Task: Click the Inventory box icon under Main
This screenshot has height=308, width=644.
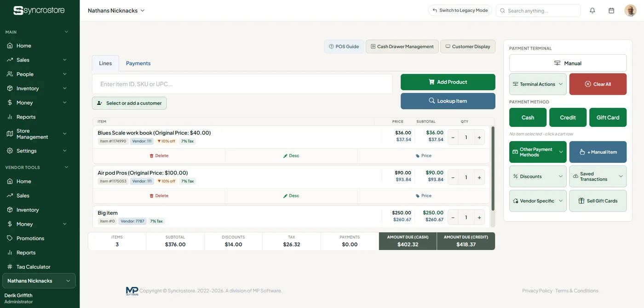Action: point(10,88)
